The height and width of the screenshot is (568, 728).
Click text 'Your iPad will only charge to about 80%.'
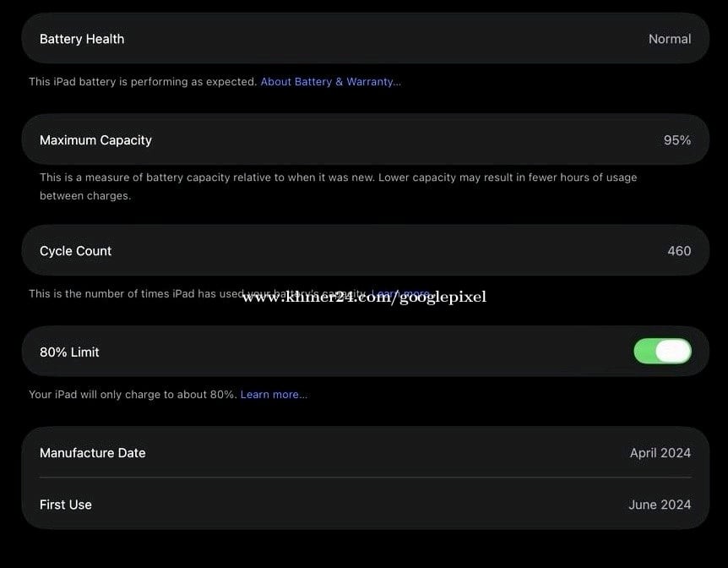(x=133, y=395)
